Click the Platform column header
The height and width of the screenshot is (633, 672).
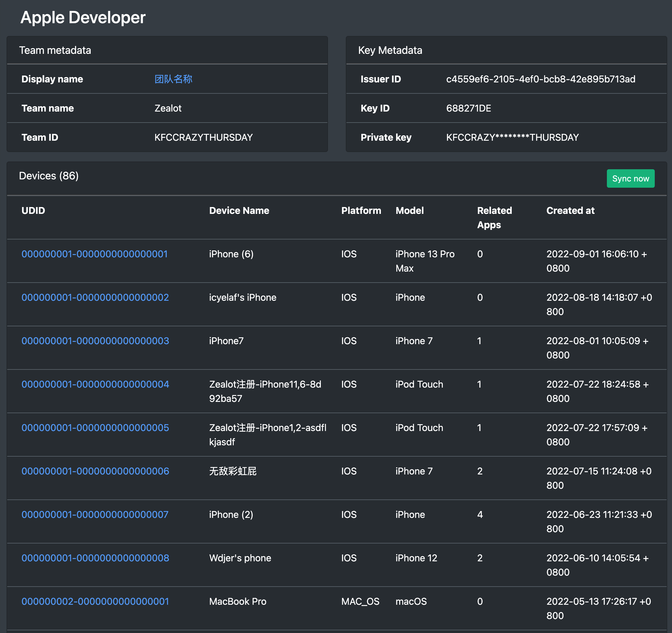[x=361, y=210]
